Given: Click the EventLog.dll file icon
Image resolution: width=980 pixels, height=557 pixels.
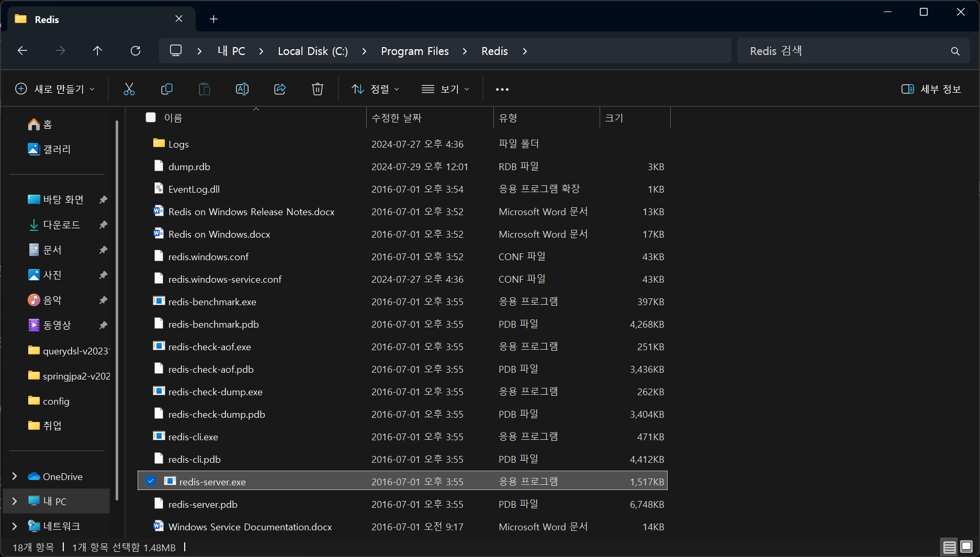Looking at the screenshot, I should [x=159, y=188].
